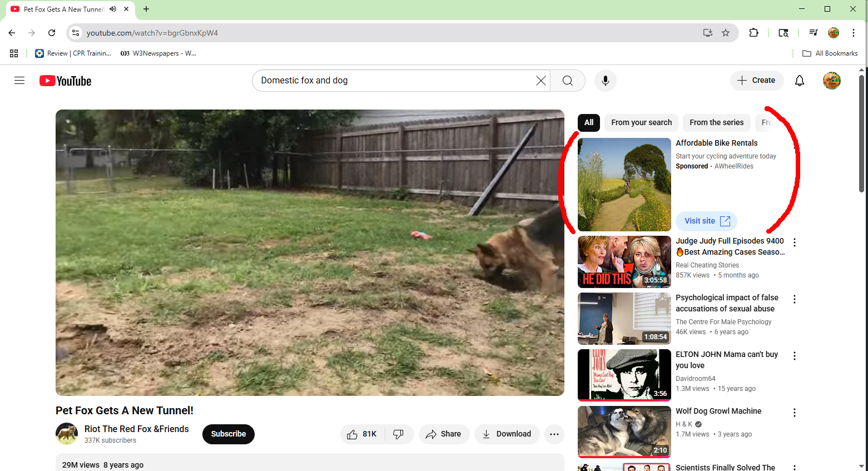Open options for Judge Judy video
The height and width of the screenshot is (471, 868).
(x=795, y=242)
